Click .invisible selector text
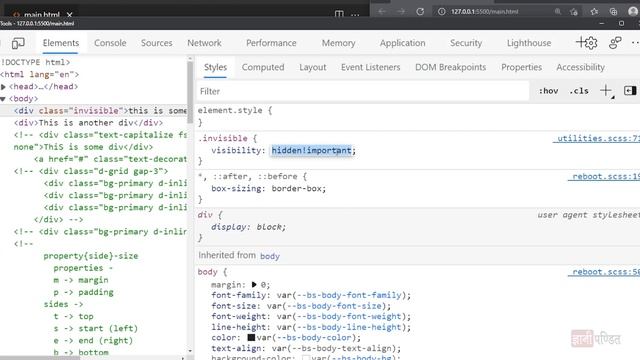Viewport: 640px width, 360px height. [222, 138]
